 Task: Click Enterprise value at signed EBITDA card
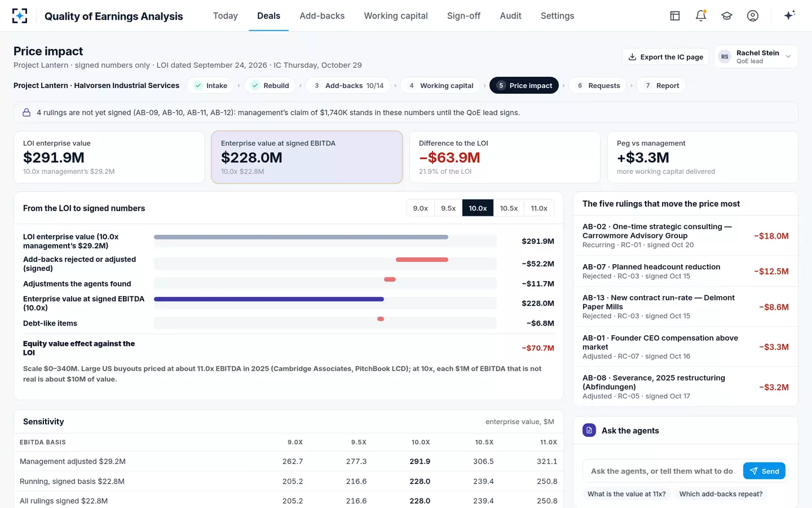click(307, 157)
